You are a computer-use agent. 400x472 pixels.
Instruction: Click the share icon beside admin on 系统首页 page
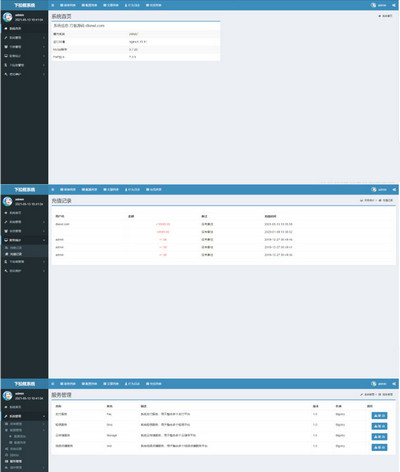[x=394, y=5]
